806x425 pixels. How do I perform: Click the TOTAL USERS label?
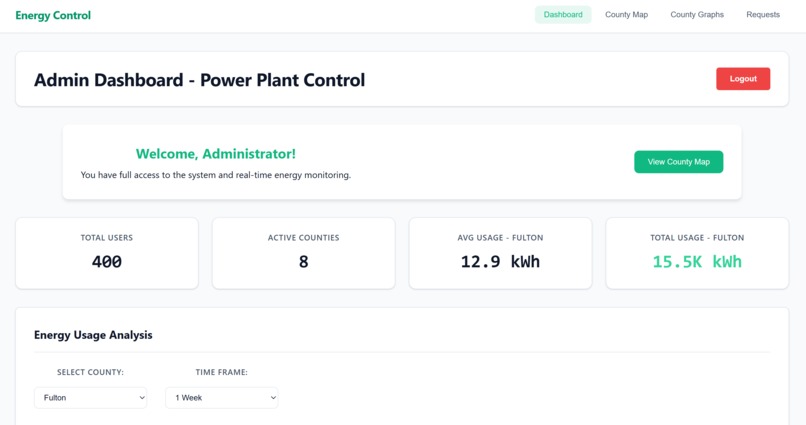point(106,237)
